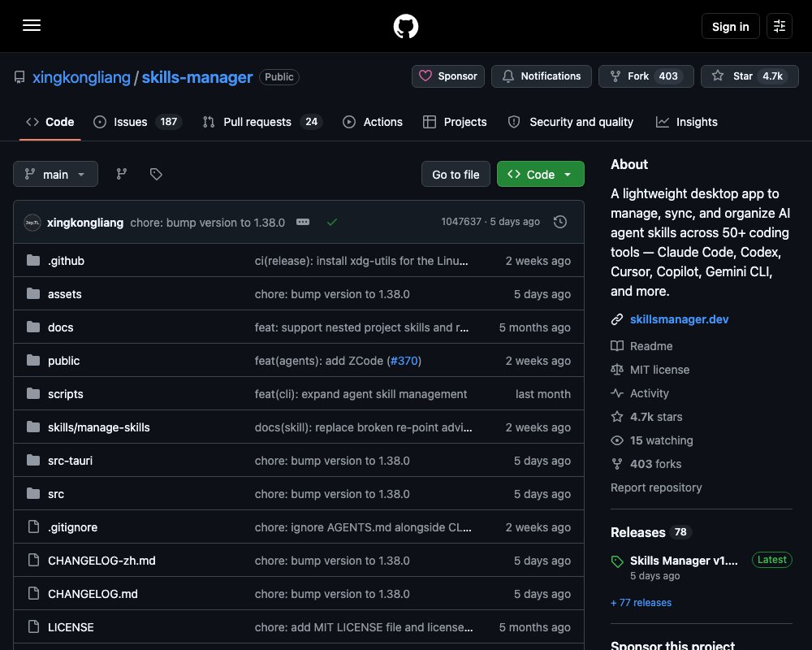The width and height of the screenshot is (812, 650).
Task: Click the xingkongliang commit author avatar
Action: coord(32,223)
